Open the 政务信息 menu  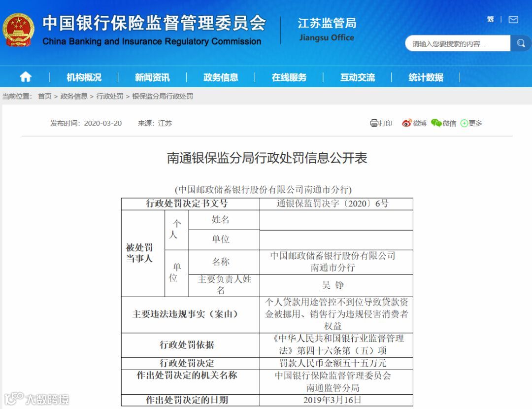pos(221,77)
